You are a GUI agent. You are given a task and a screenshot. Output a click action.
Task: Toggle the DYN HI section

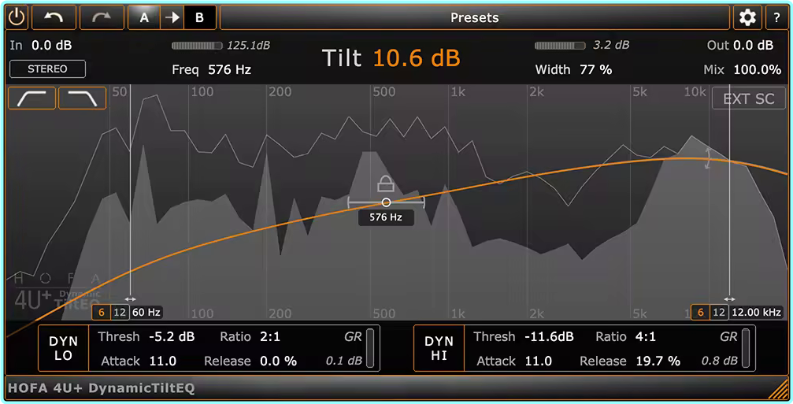[438, 348]
